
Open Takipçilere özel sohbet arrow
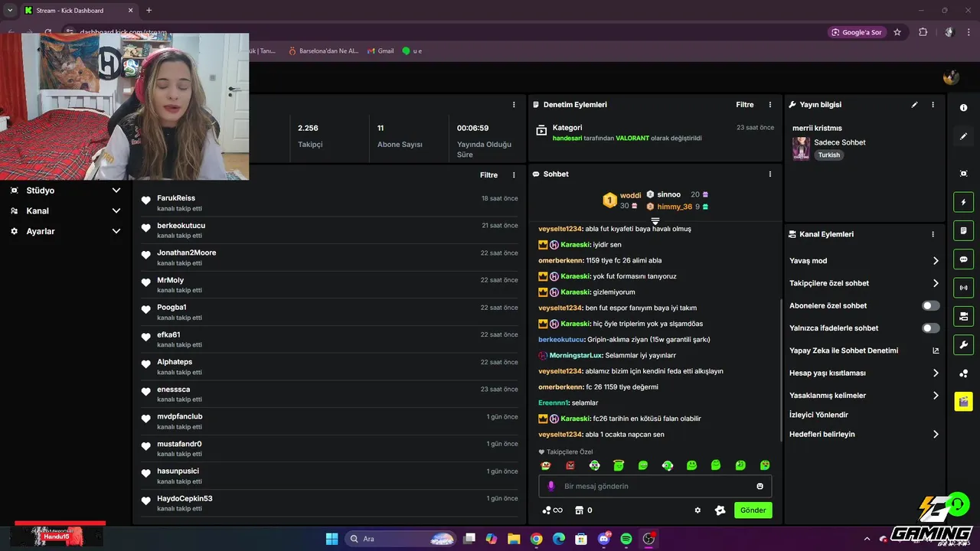tap(936, 283)
